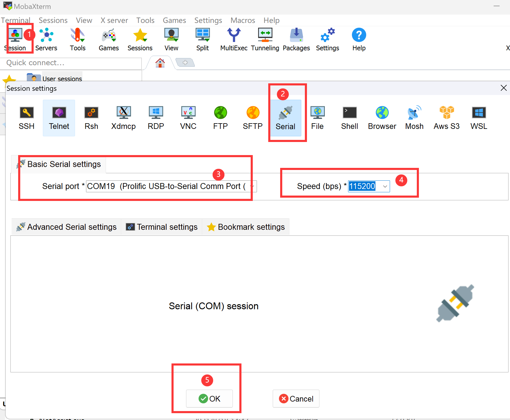Viewport: 510px width, 420px height.
Task: Switch to Bookmark settings tab
Action: pyautogui.click(x=246, y=227)
